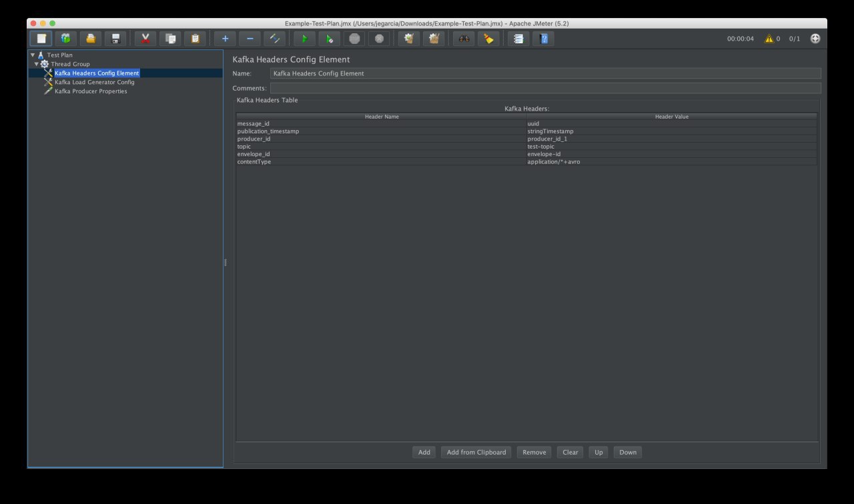Click the yellow warning log icon
This screenshot has width=854, height=504.
(x=769, y=39)
